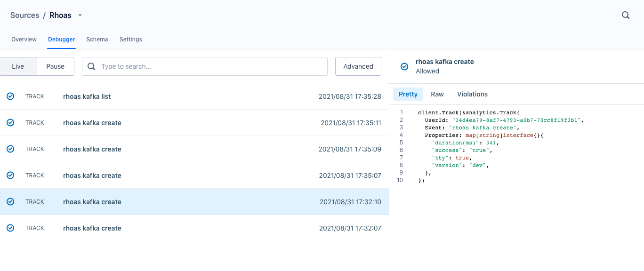Click the detail title rhoas kafka create
Image resolution: width=644 pixels, height=271 pixels.
coord(445,62)
